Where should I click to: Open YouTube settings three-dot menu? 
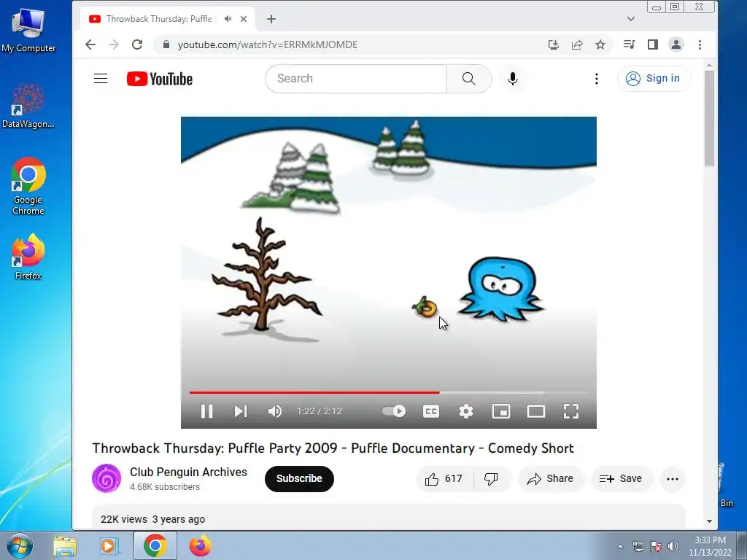pyautogui.click(x=597, y=79)
